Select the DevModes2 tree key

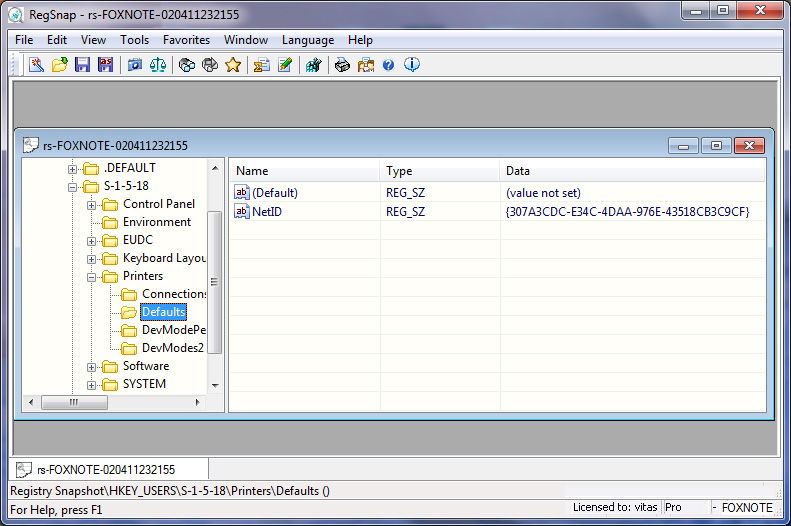172,348
